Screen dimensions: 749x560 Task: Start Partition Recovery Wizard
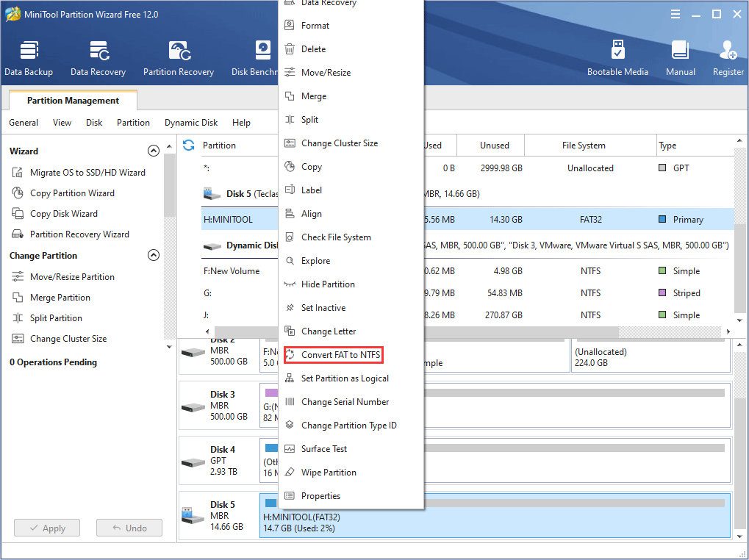click(x=70, y=234)
